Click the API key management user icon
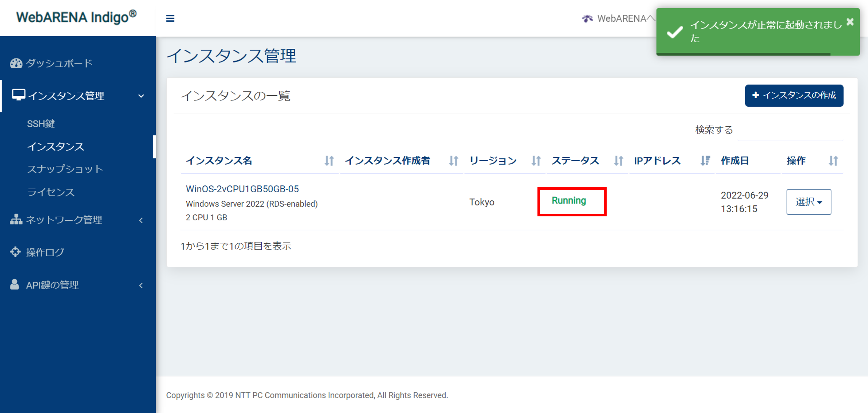 pyautogui.click(x=14, y=285)
